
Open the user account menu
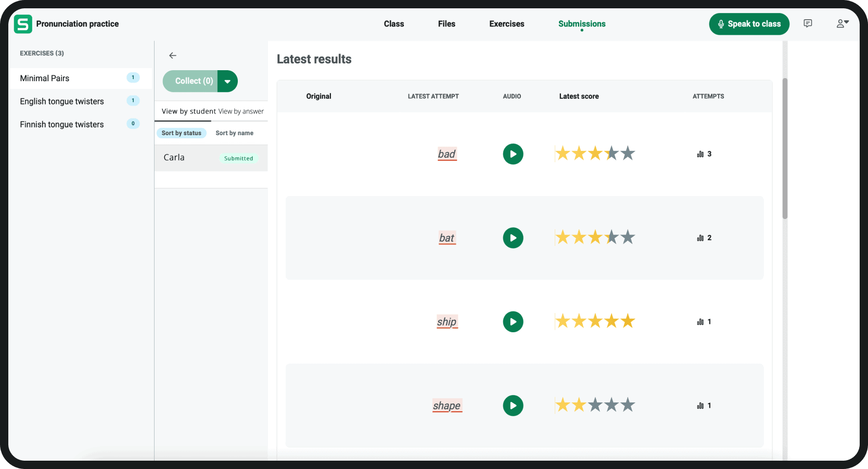pyautogui.click(x=842, y=24)
